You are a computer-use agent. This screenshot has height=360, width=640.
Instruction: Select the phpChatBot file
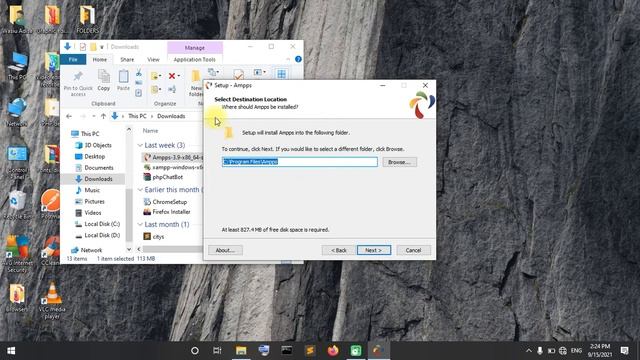click(163, 177)
